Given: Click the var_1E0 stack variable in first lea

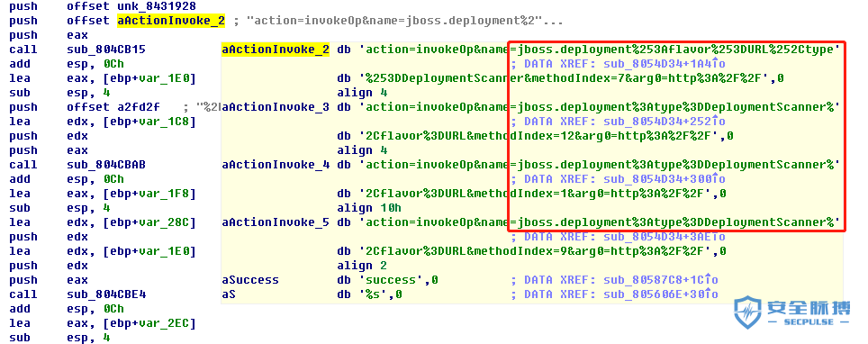Looking at the screenshot, I should click(165, 78).
